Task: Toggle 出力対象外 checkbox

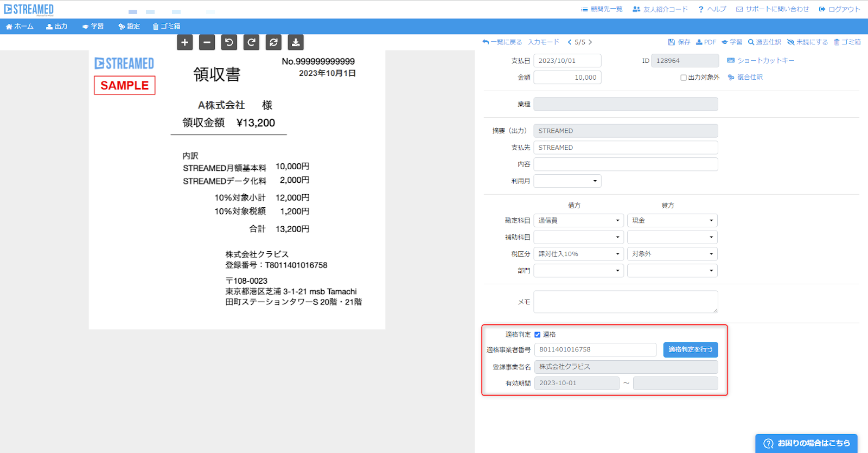Action: (x=684, y=78)
